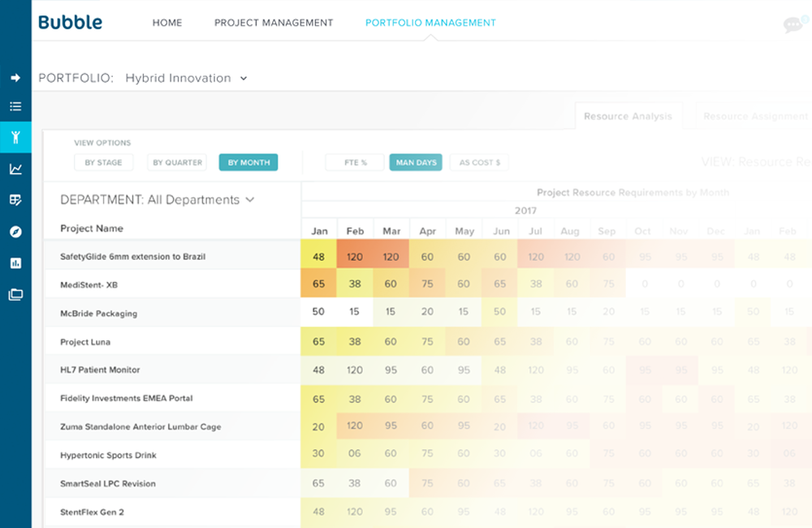Switch to the Resource Assignment tab
Image resolution: width=812 pixels, height=528 pixels.
[x=755, y=116]
